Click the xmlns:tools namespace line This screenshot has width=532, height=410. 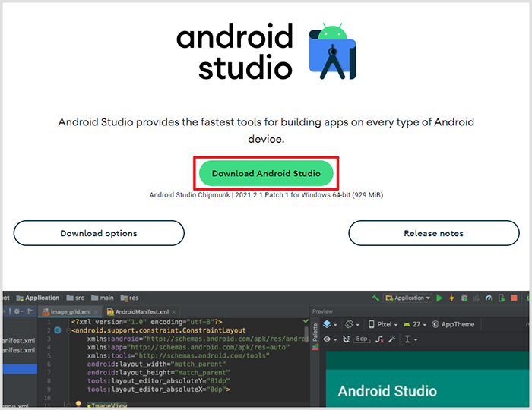tap(179, 355)
